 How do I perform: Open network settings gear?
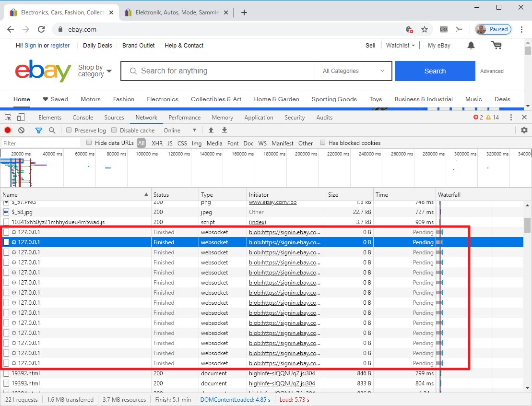(x=524, y=131)
